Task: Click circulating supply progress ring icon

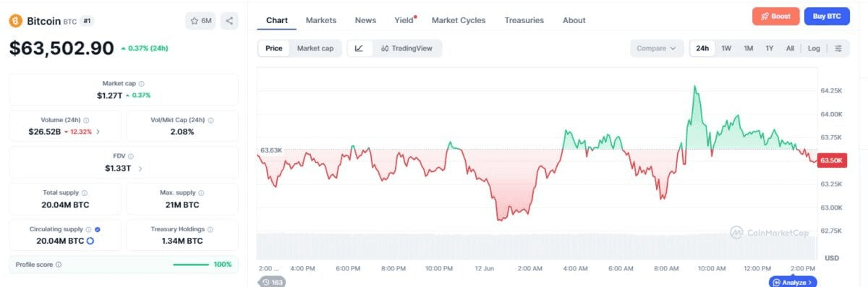Action: tap(90, 241)
